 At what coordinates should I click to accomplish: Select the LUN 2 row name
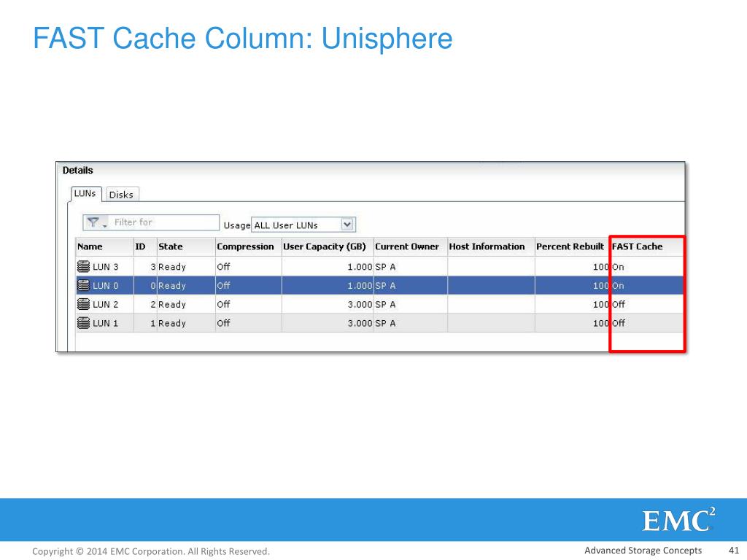105,304
